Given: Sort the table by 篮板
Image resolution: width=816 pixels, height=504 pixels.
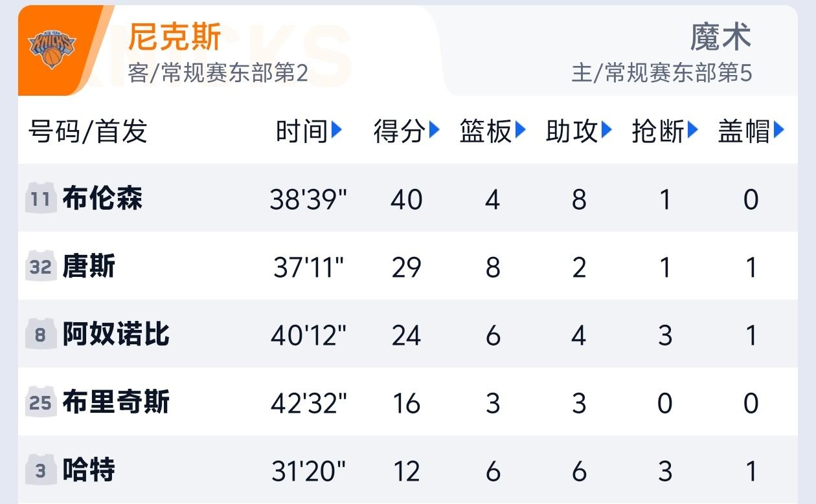Looking at the screenshot, I should click(519, 130).
